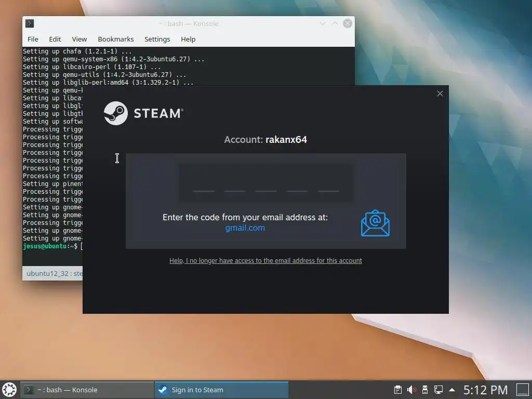This screenshot has height=399, width=532.
Task: Minimize the Konsole window with down chevron
Action: (x=323, y=23)
